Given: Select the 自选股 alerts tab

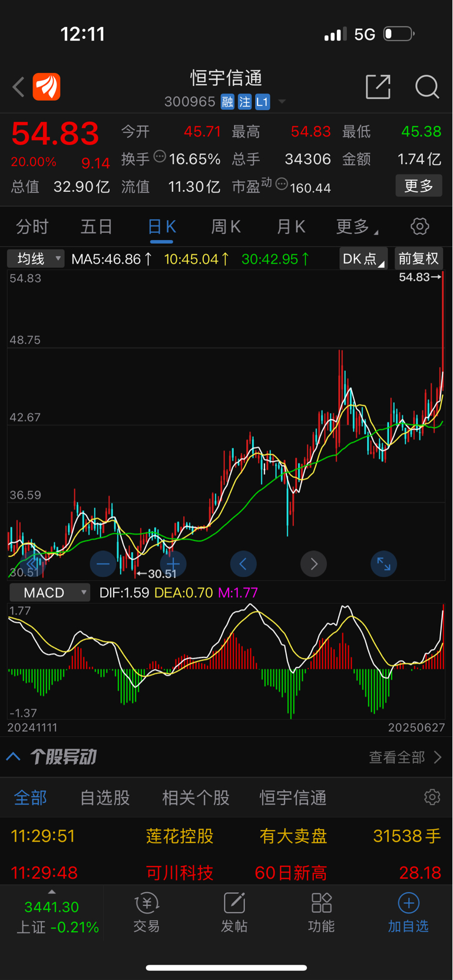Looking at the screenshot, I should (x=105, y=798).
